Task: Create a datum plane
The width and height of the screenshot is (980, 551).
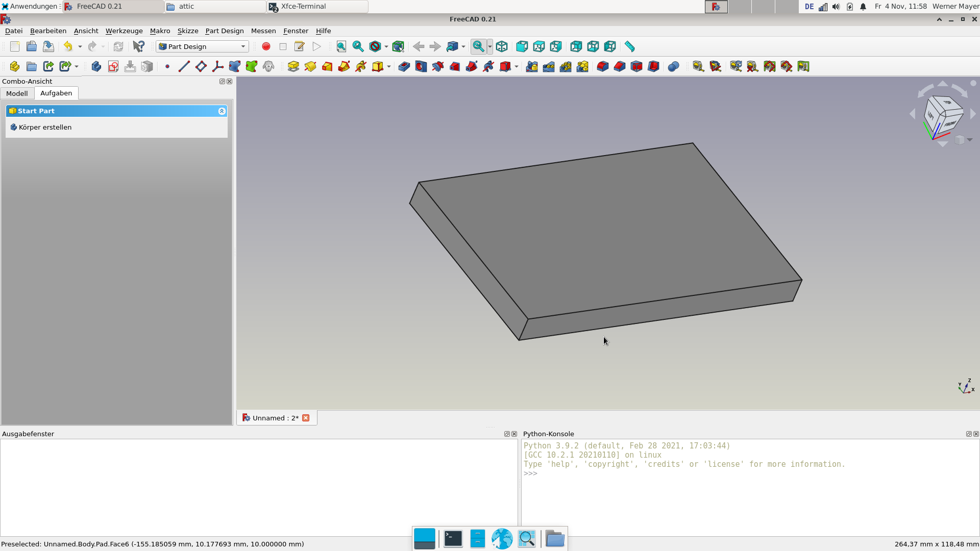Action: click(201, 66)
